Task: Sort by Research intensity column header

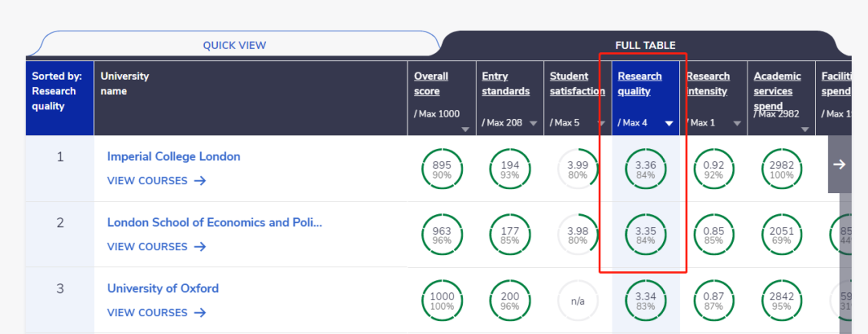Action: [x=708, y=84]
